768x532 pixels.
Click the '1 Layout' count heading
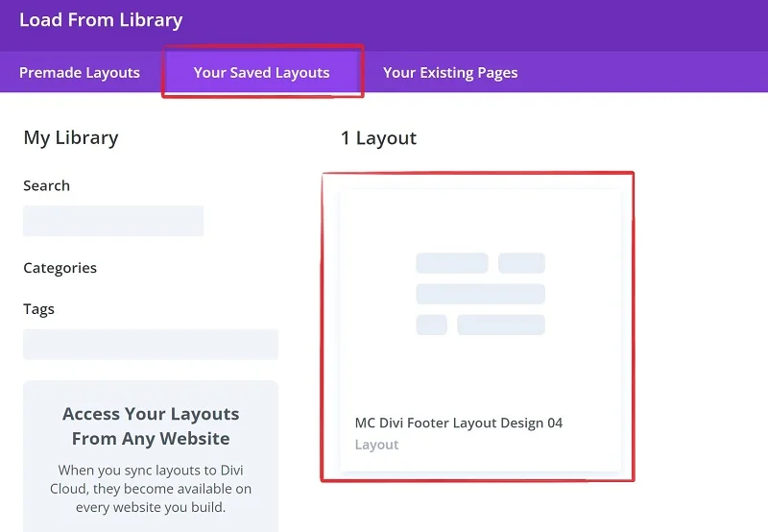point(378,138)
